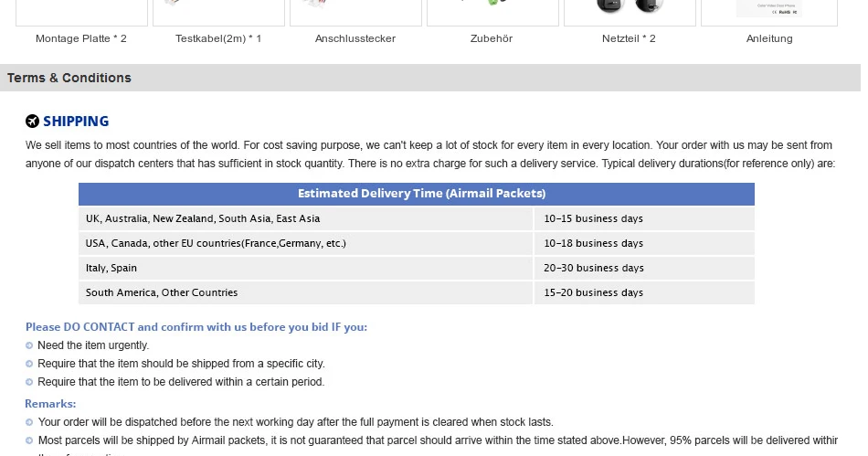Click the bullet icon beside delivered within a certain period
The height and width of the screenshot is (456, 868).
tap(29, 382)
